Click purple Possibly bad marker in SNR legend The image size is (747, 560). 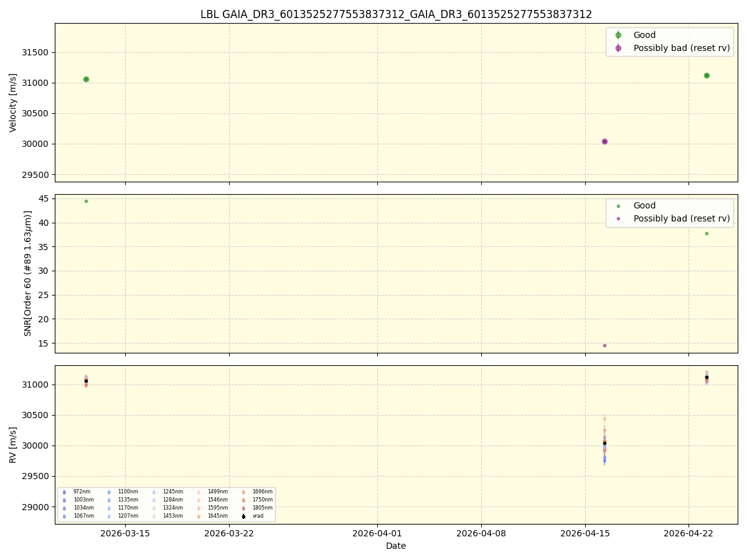618,218
